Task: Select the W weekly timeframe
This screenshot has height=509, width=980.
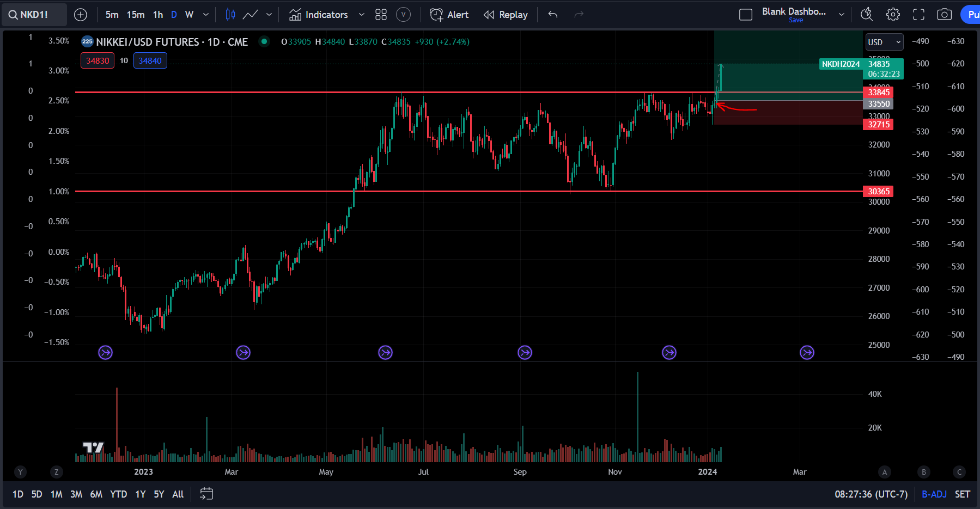Action: pyautogui.click(x=189, y=15)
